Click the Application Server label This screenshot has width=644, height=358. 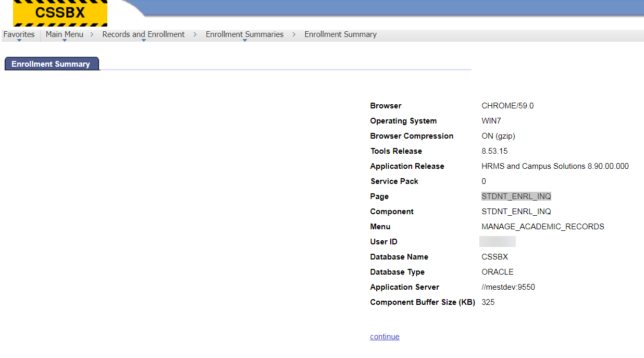tap(404, 287)
